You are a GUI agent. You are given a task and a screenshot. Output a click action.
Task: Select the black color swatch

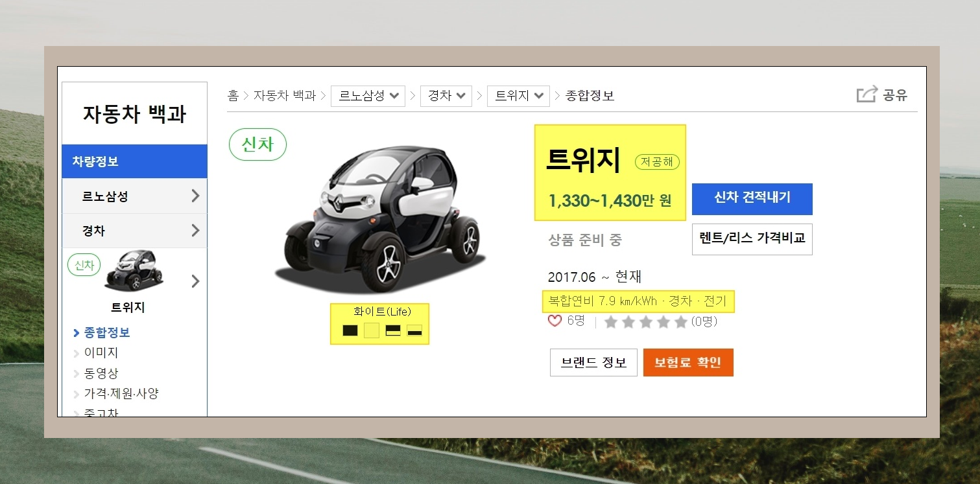(x=350, y=330)
